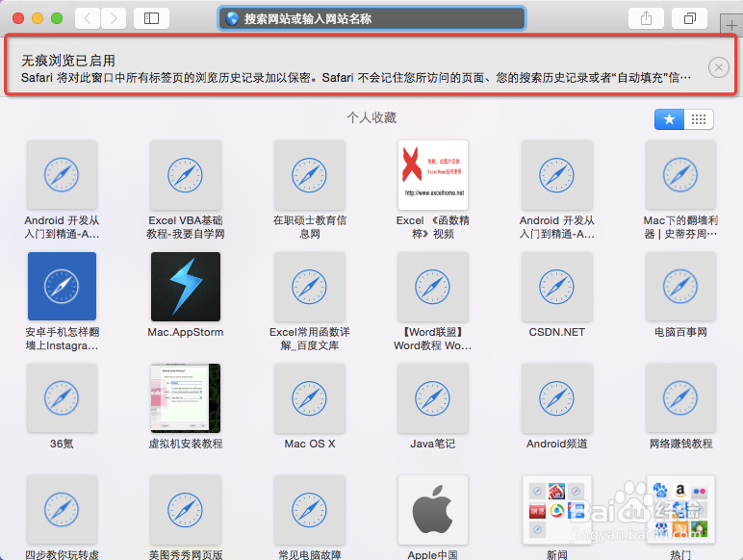
Task: Open 【Word联盟】Word教程 bookmark
Action: click(x=433, y=302)
